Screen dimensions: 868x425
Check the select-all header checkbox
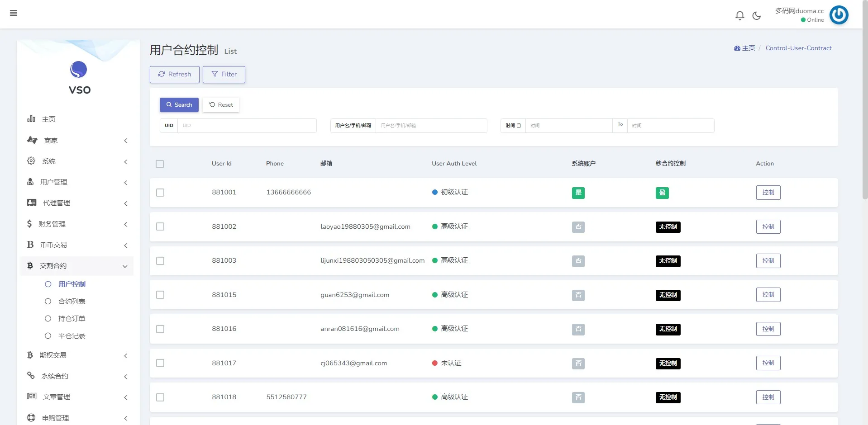160,164
